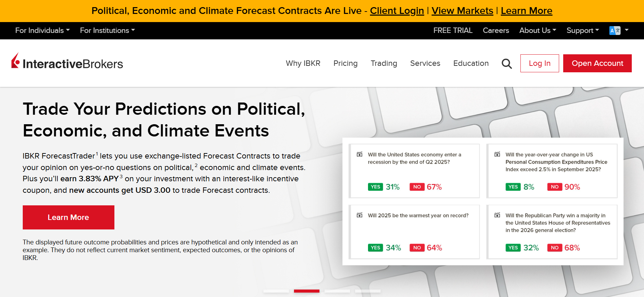
Task: Open the Support dropdown menu
Action: tap(583, 31)
